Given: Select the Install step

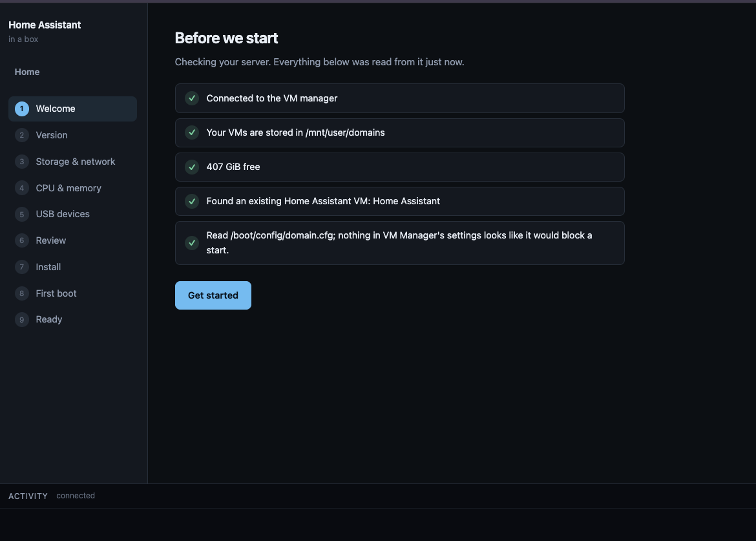Looking at the screenshot, I should (72, 267).
